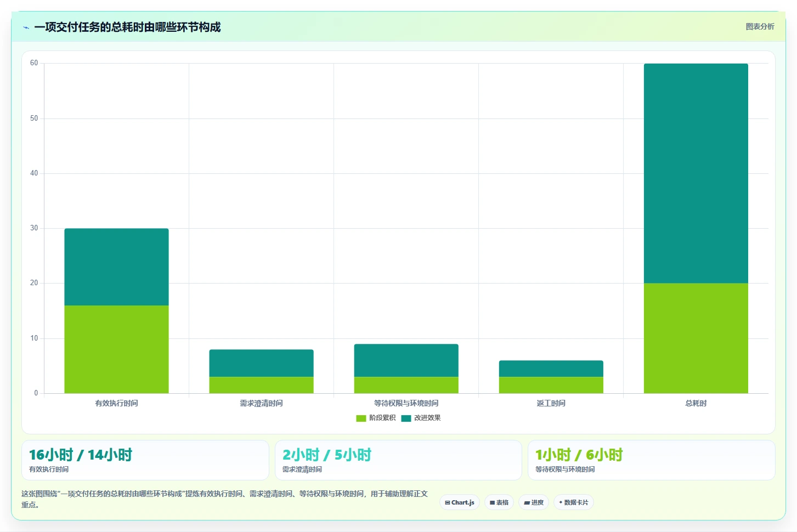
Task: Click the y-axis value 60
Action: (x=34, y=63)
